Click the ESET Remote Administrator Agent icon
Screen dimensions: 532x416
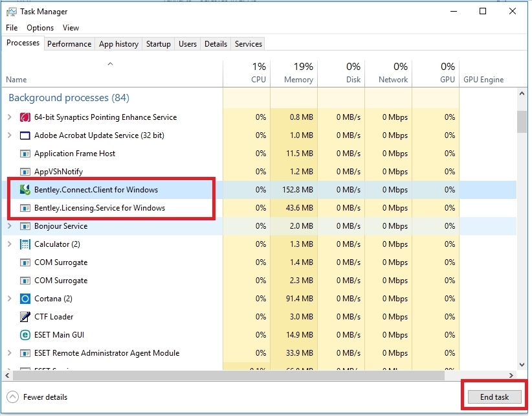click(25, 353)
